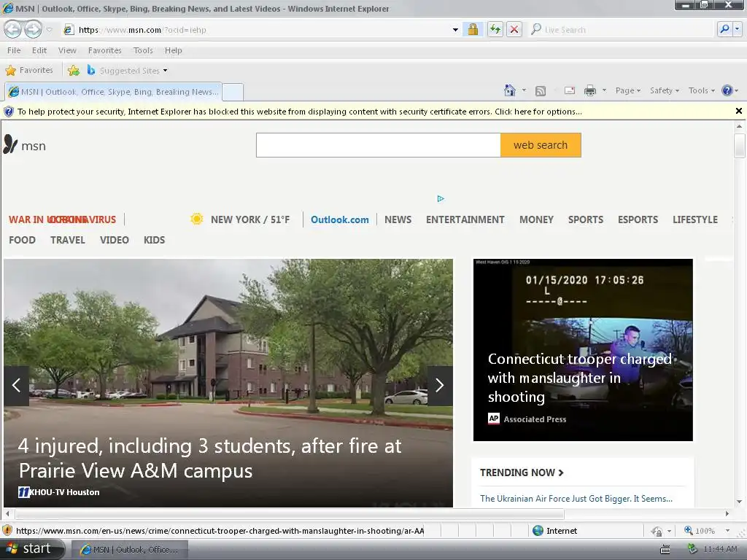Open the zoom level 100% control

(x=708, y=531)
